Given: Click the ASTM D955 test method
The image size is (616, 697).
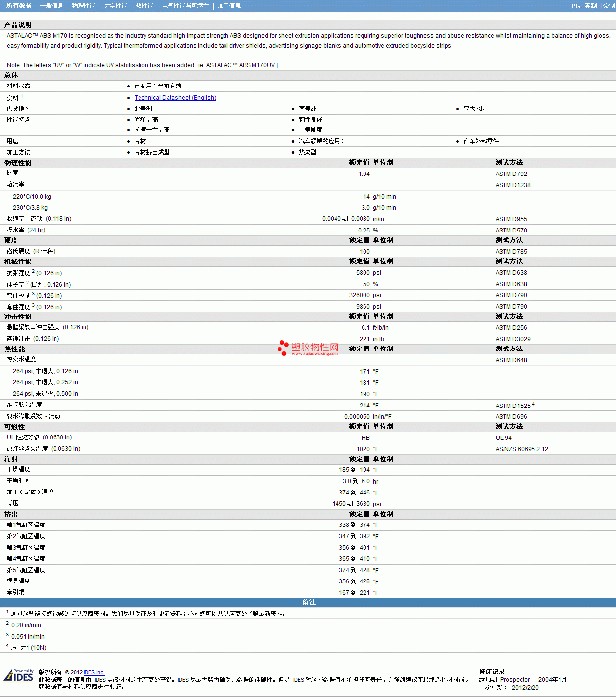Looking at the screenshot, I should [511, 219].
